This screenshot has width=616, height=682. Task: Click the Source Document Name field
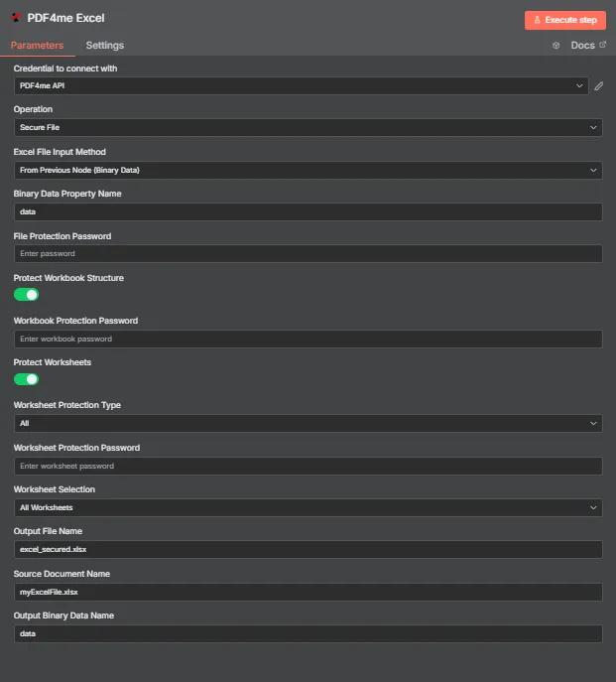pyautogui.click(x=308, y=592)
